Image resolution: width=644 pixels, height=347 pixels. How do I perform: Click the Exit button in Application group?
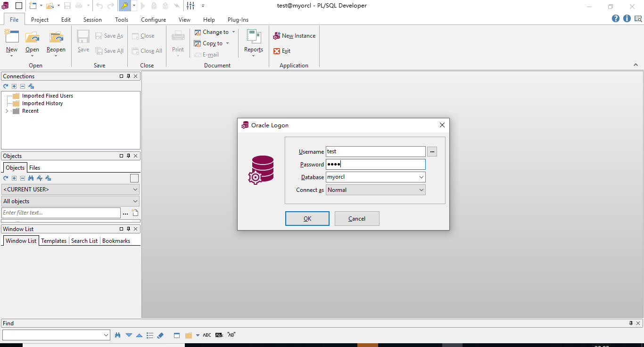point(282,51)
